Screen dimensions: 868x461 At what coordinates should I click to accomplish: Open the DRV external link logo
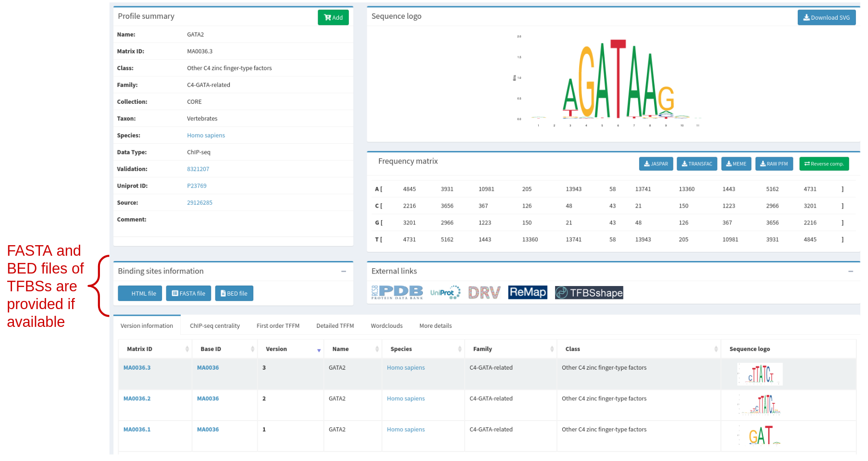(484, 292)
